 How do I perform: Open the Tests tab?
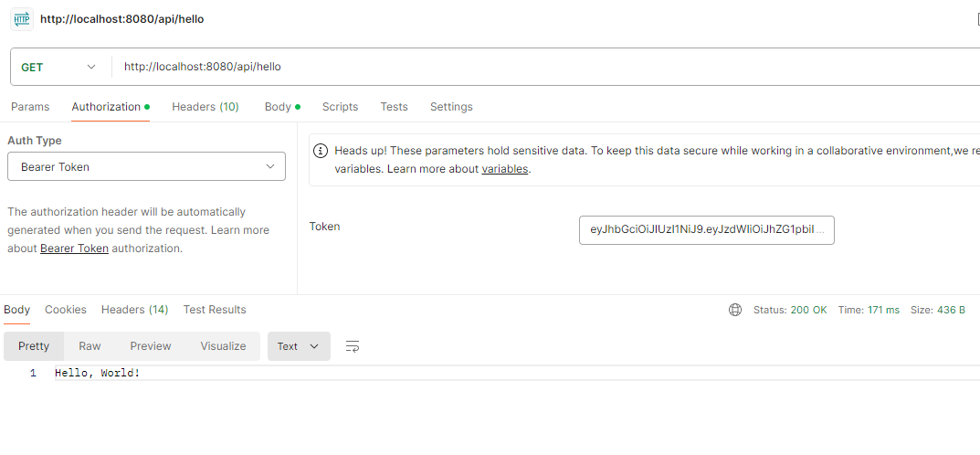pyautogui.click(x=394, y=107)
